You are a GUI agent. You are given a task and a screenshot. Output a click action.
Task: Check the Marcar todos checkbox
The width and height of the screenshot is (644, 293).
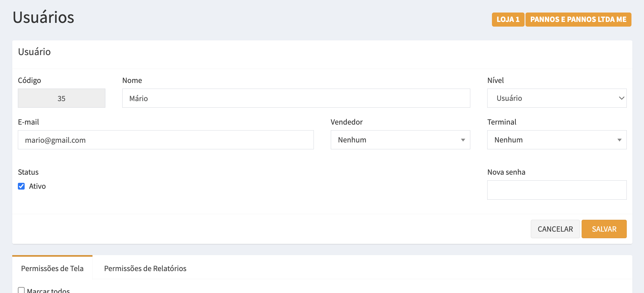21,290
